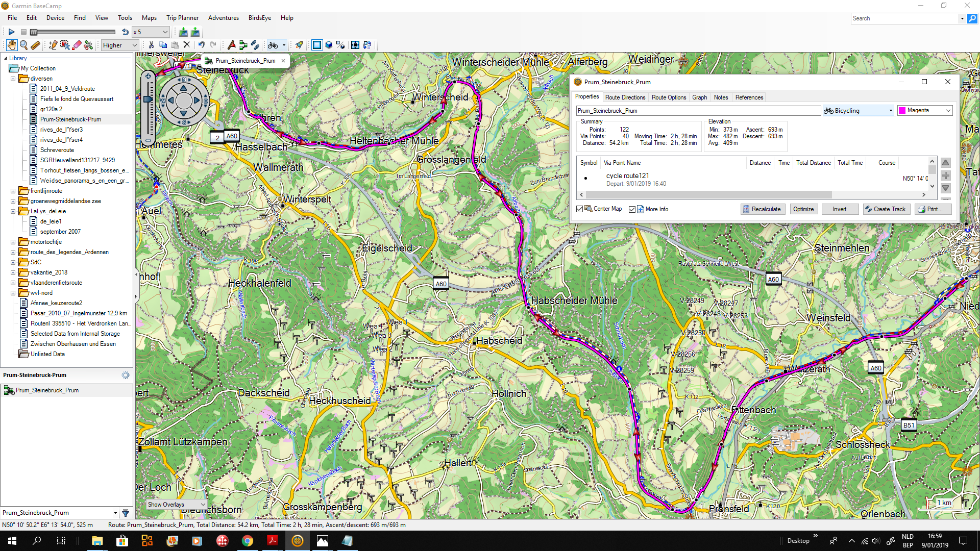Move via point up in route dialog
This screenshot has height=551, width=980.
click(945, 163)
